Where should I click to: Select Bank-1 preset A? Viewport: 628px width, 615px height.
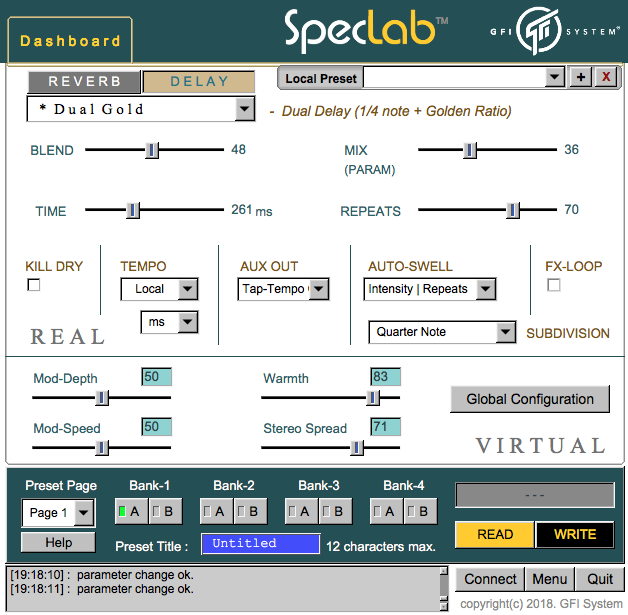click(x=131, y=511)
